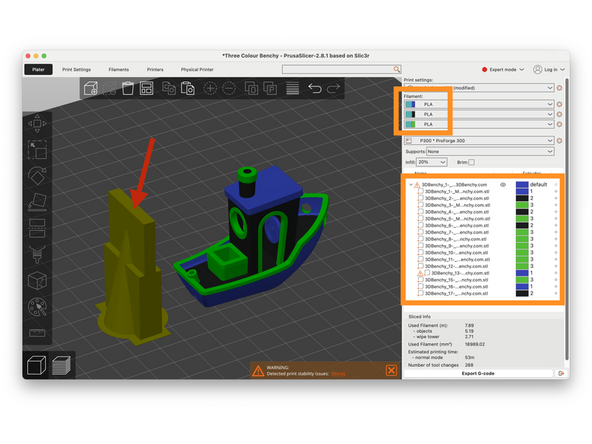Click the extruder color of 3DBenchy_17 row

point(522,293)
